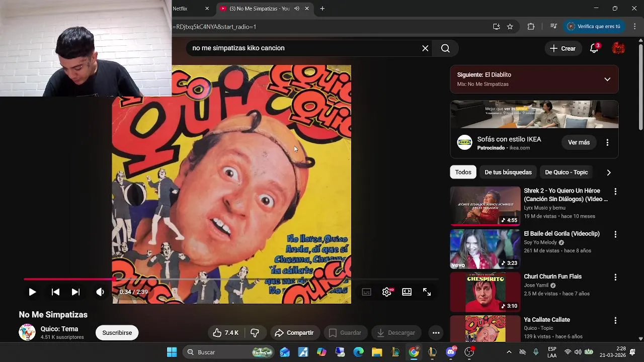Open the taskbar volume control
Viewport: 644px width, 362px height.
[x=578, y=352]
